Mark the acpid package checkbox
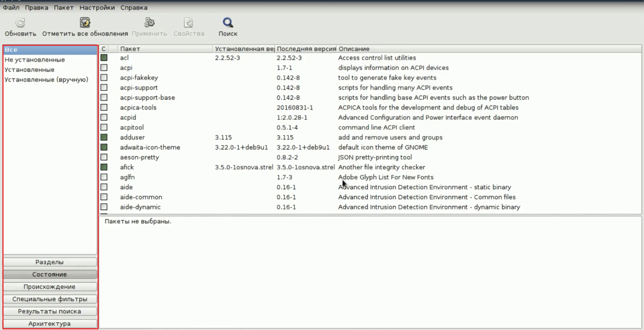Viewport: 644px width, 330px height. point(104,117)
